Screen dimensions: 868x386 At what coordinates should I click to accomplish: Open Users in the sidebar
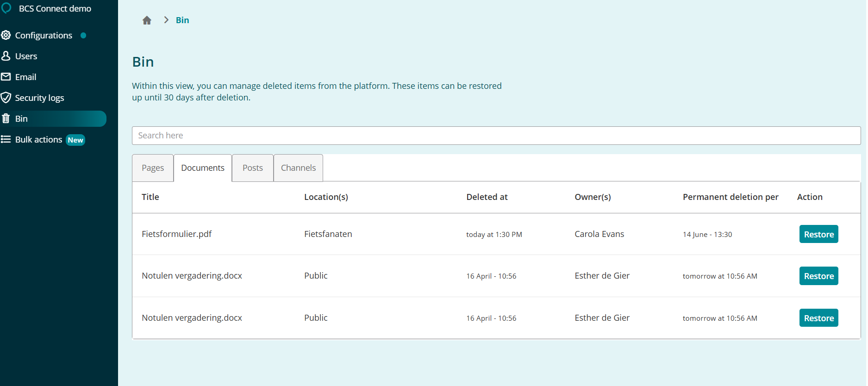pyautogui.click(x=26, y=56)
